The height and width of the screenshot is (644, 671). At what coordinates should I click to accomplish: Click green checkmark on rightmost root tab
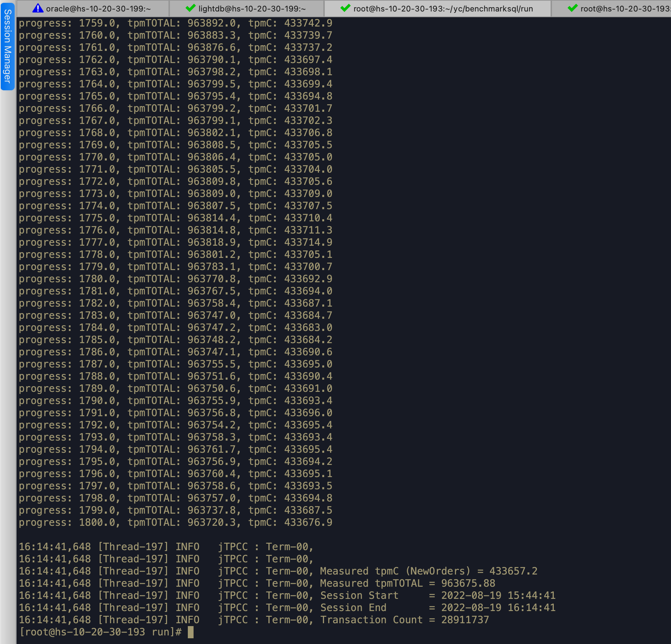pyautogui.click(x=572, y=8)
